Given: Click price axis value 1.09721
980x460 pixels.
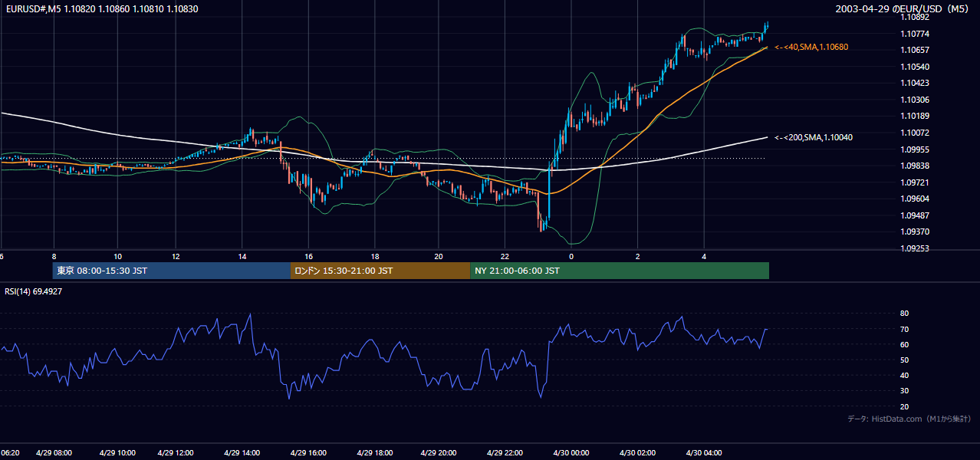Looking at the screenshot, I should (914, 182).
